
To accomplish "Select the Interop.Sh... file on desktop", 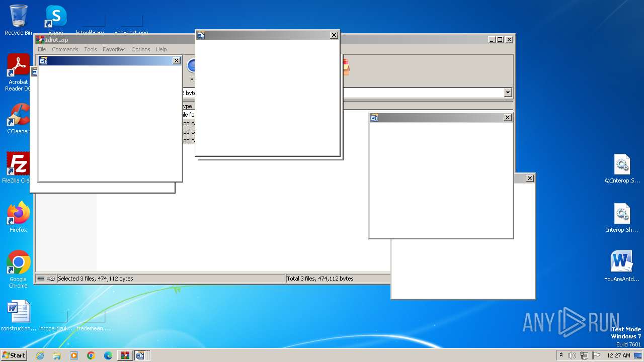I will point(622,218).
